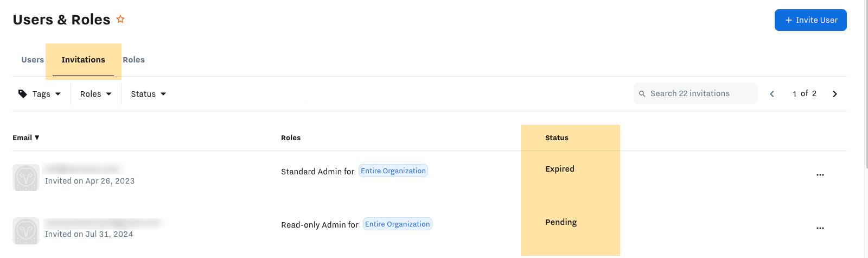This screenshot has height=258, width=868.
Task: Click Entire Organization tag for Standard Admin
Action: pos(393,171)
